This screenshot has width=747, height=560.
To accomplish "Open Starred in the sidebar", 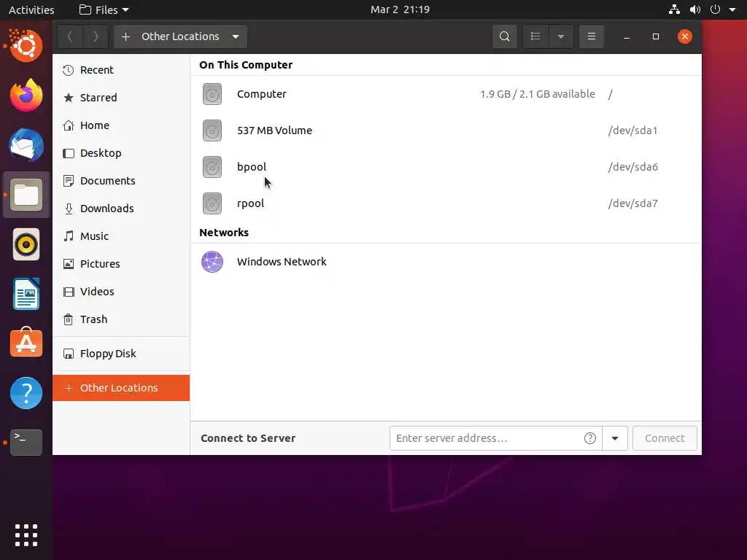I will (x=121, y=98).
